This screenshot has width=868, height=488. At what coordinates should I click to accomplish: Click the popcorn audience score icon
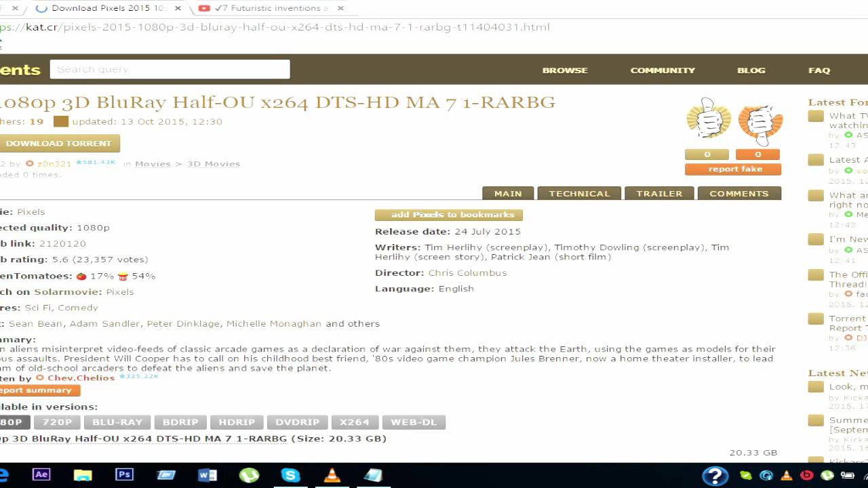point(123,276)
